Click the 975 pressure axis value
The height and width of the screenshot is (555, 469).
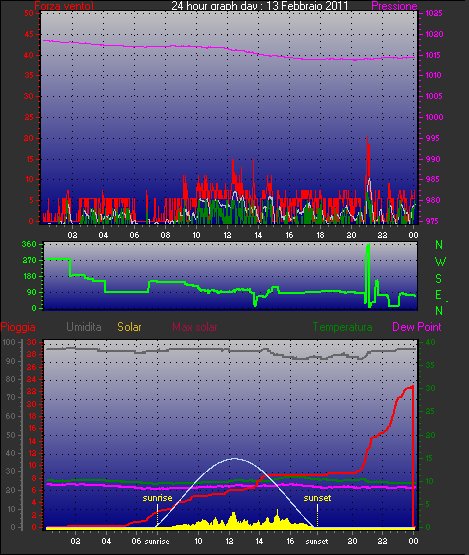432,221
